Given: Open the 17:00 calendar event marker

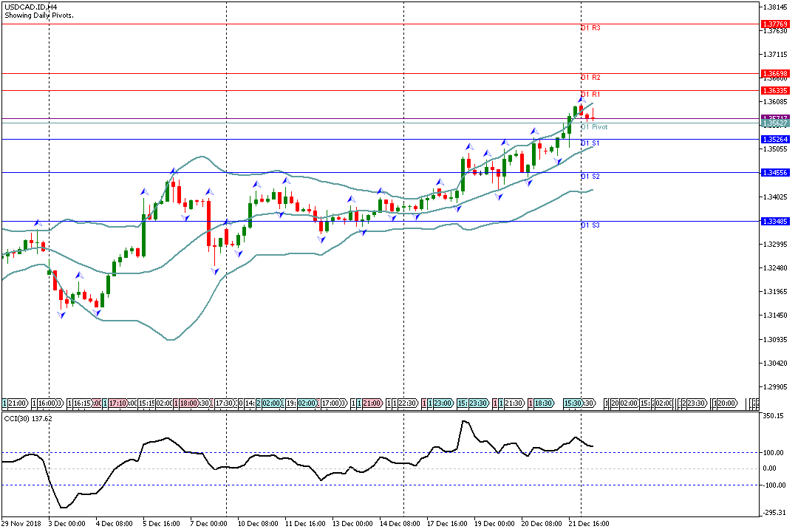Looking at the screenshot, I should coord(332,403).
